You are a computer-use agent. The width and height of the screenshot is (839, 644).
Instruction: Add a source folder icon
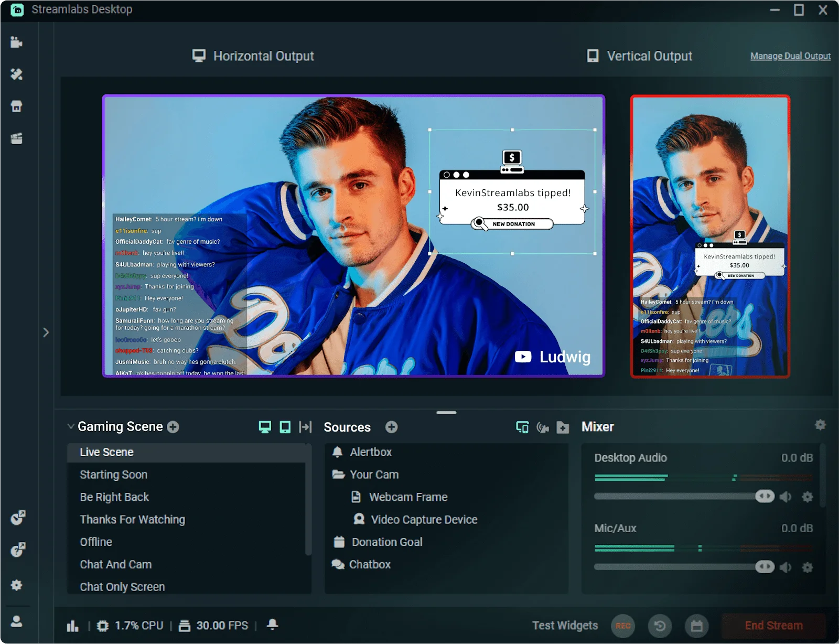[x=563, y=428]
